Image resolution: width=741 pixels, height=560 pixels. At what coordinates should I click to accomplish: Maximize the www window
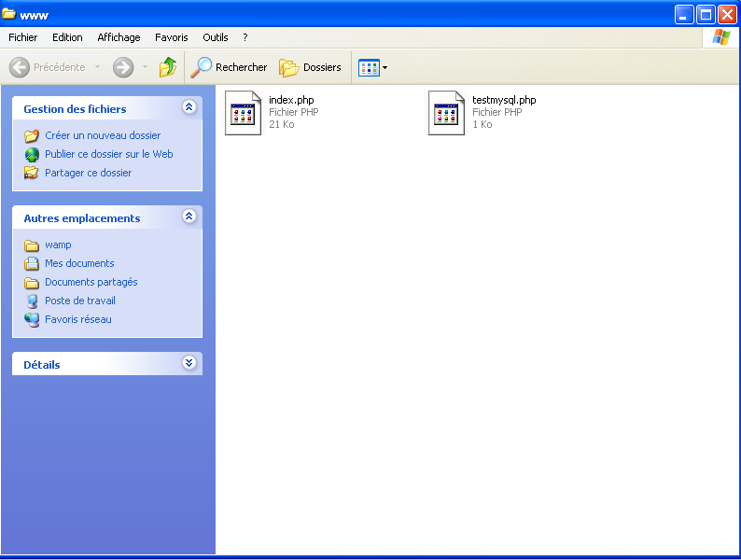[706, 15]
